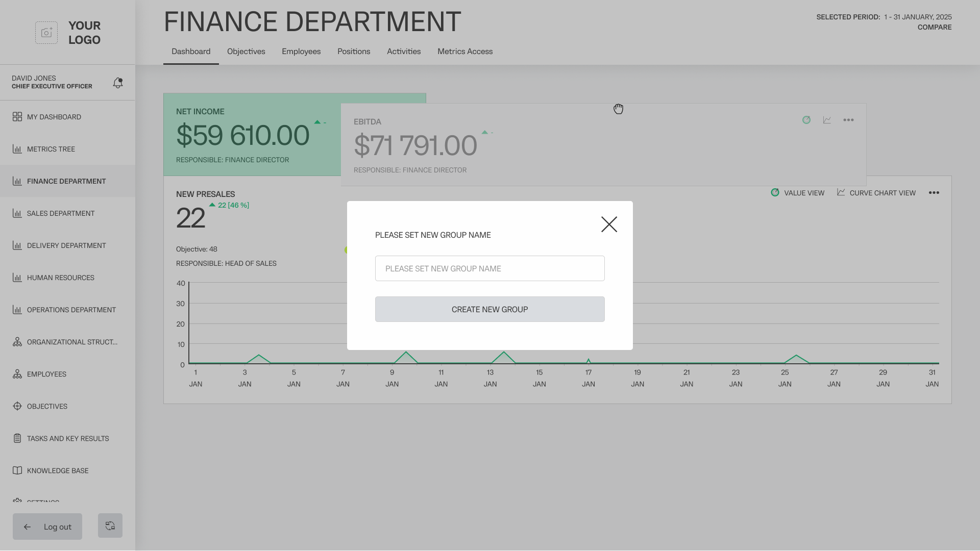Click EBITDA card value view icon

point(806,120)
